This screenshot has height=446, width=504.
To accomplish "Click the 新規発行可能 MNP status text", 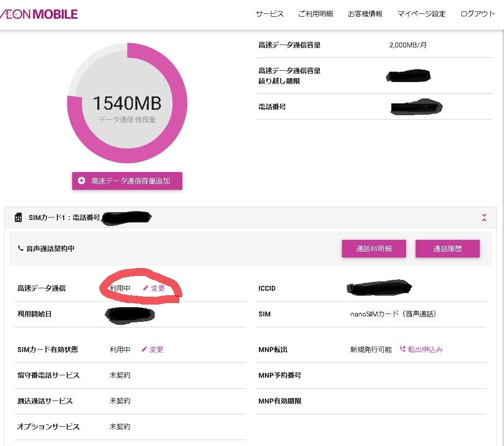I will pos(371,350).
